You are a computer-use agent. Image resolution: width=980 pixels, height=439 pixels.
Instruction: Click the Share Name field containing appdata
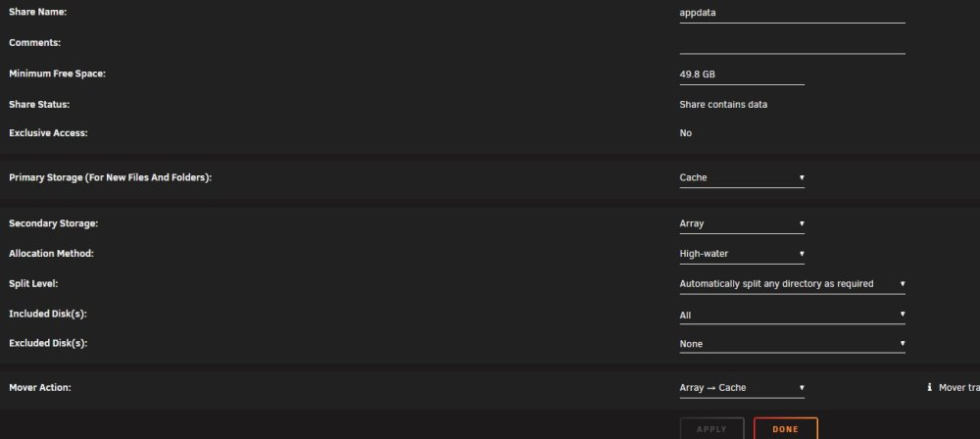[x=792, y=13]
